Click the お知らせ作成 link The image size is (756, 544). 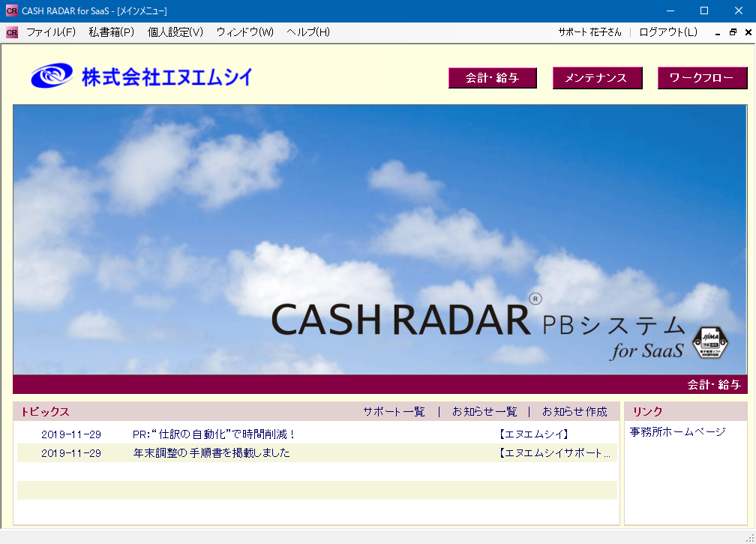(574, 411)
